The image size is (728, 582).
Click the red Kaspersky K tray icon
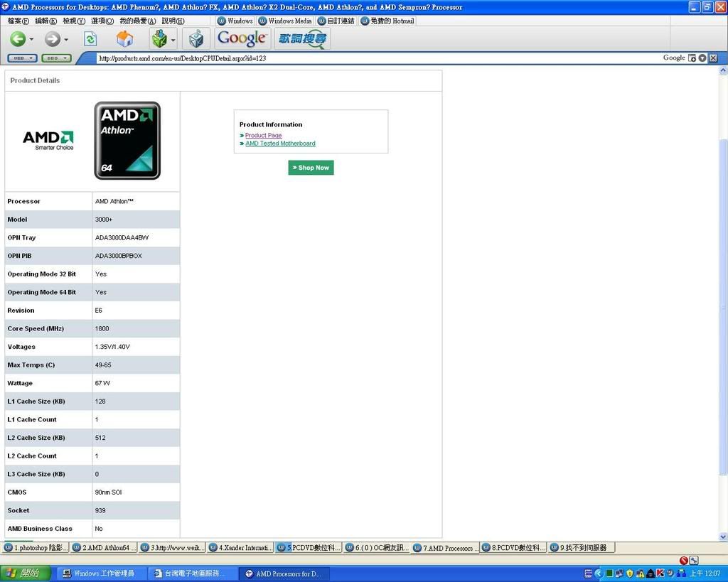(660, 573)
